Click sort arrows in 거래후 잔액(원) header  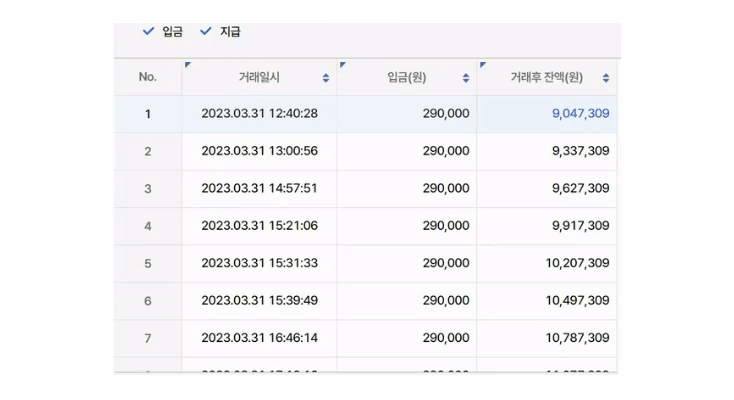[x=606, y=78]
